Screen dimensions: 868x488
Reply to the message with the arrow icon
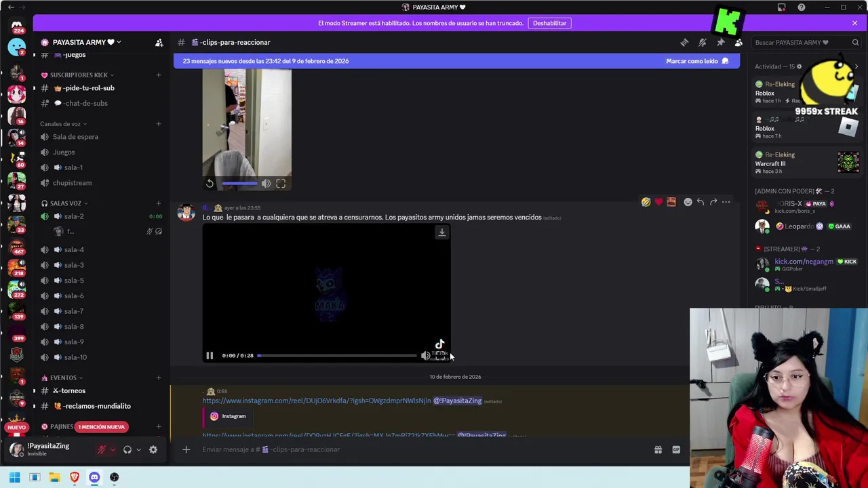pyautogui.click(x=701, y=202)
